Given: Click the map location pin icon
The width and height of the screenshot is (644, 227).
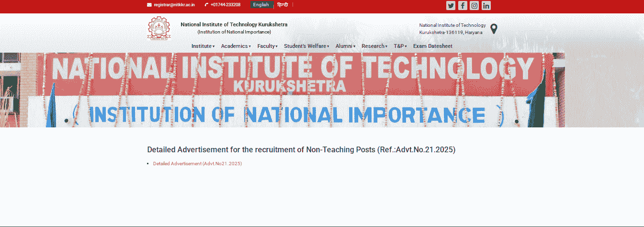Looking at the screenshot, I should click(494, 29).
